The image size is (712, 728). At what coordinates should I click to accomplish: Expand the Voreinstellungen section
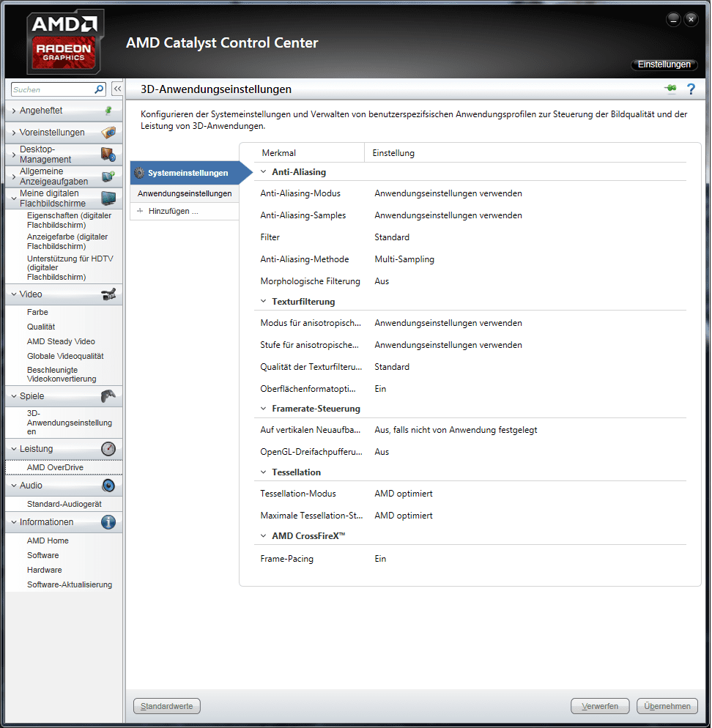13,133
